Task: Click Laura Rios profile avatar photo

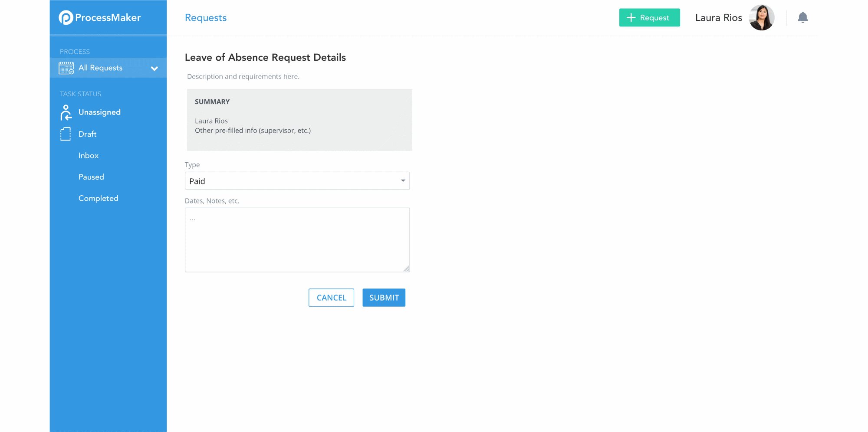Action: [762, 17]
